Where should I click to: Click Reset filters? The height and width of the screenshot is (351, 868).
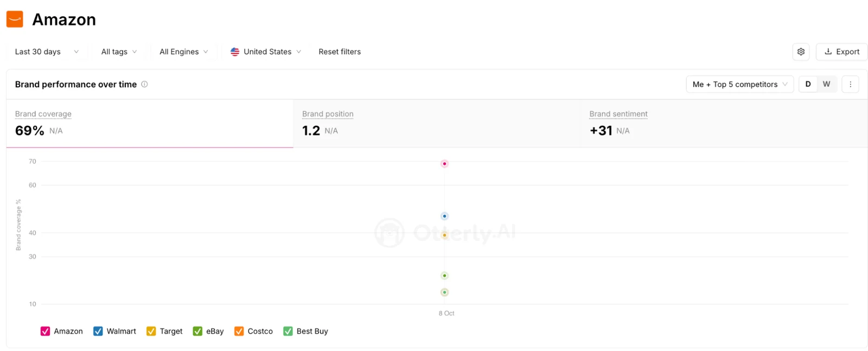[x=340, y=52]
